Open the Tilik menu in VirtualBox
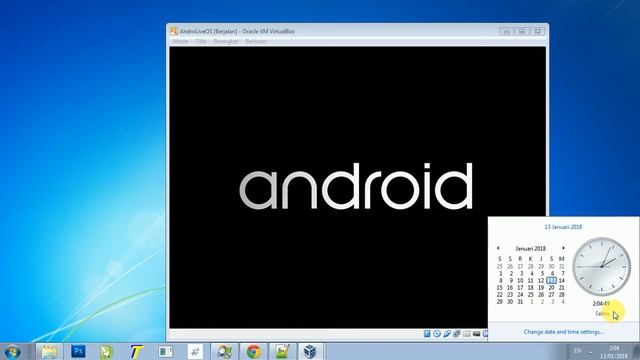This screenshot has width=640, height=360. click(201, 41)
